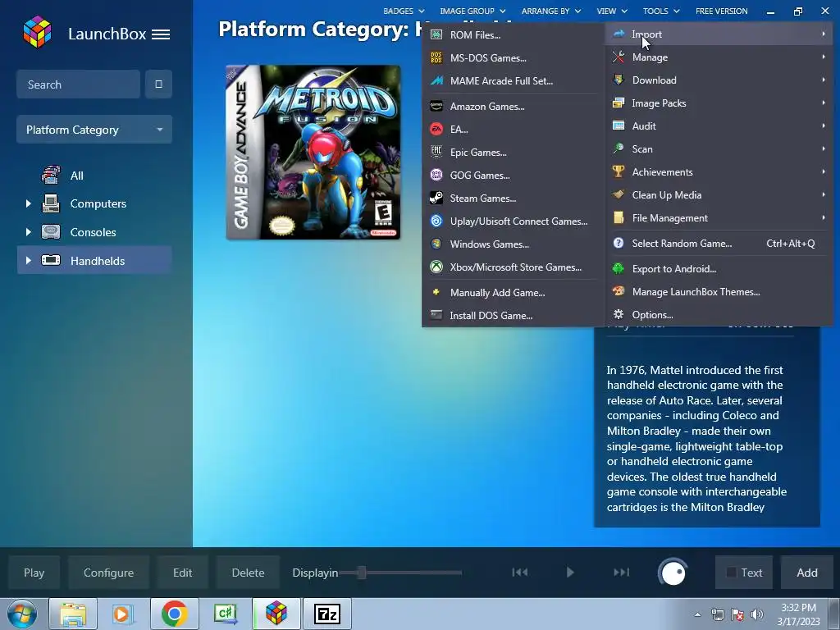Toggle the LaunchBox hamburger menu
Image resolution: width=840 pixels, height=630 pixels.
pyautogui.click(x=161, y=34)
